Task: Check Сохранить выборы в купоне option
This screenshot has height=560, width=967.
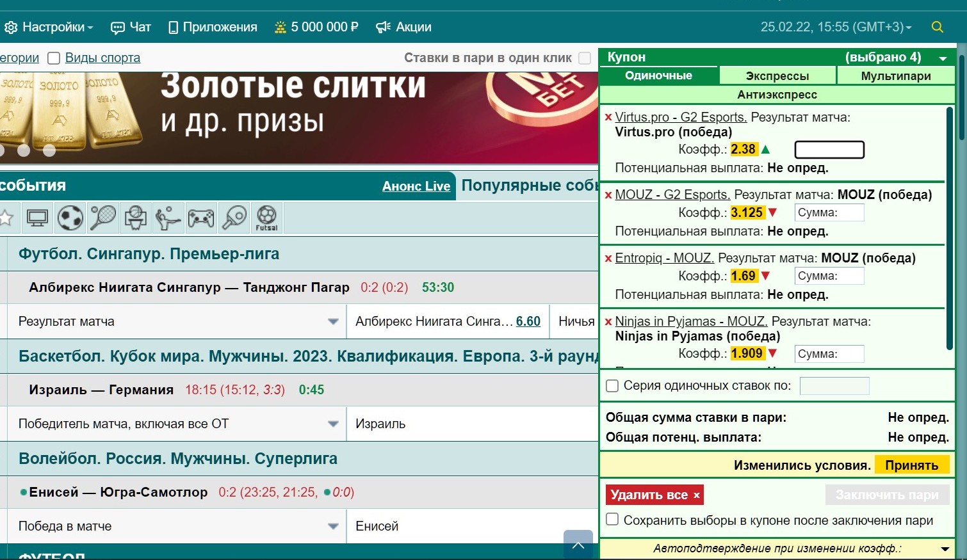Action: (612, 520)
